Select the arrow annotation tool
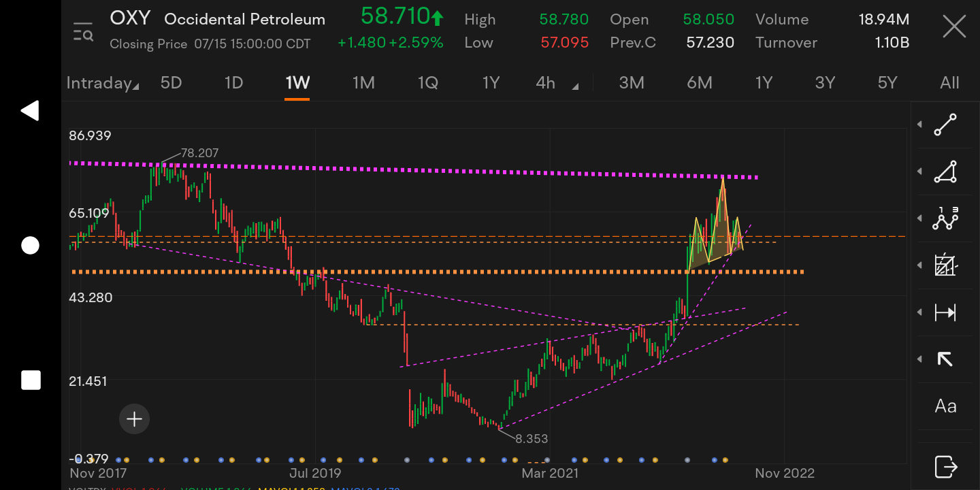 click(x=945, y=359)
